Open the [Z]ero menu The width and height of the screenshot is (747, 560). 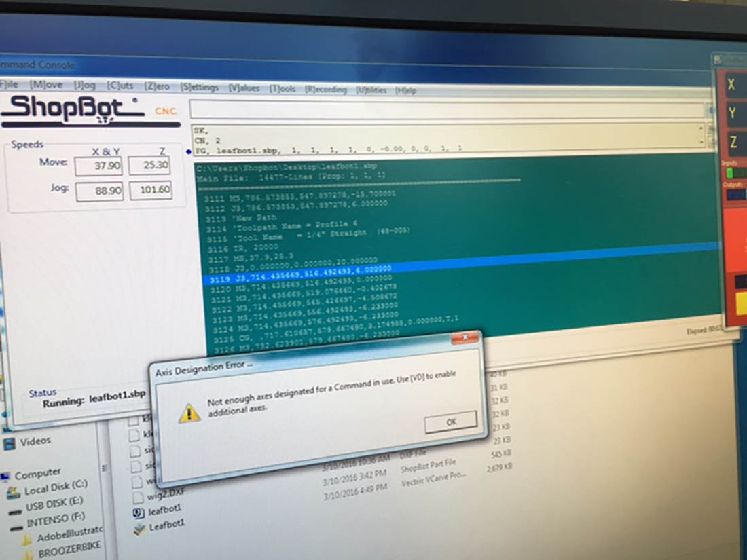(158, 87)
